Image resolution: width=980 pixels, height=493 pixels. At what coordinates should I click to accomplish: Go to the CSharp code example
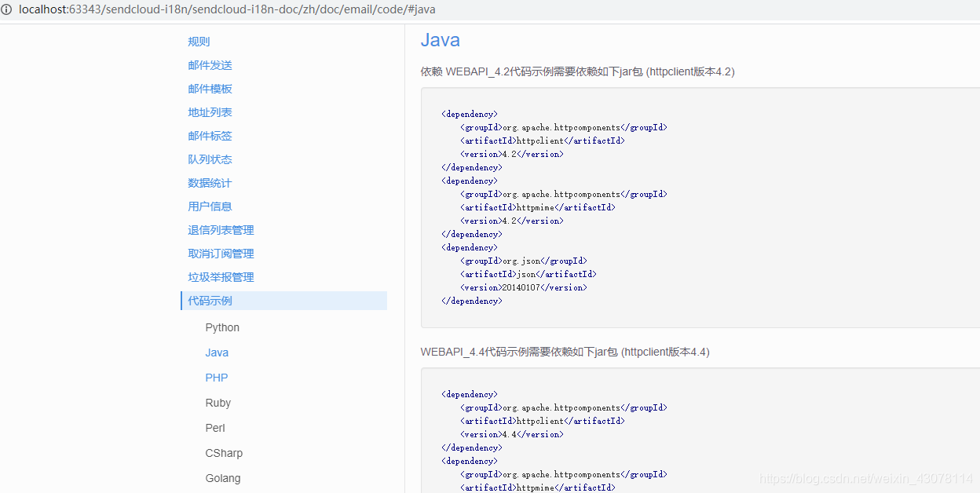224,453
